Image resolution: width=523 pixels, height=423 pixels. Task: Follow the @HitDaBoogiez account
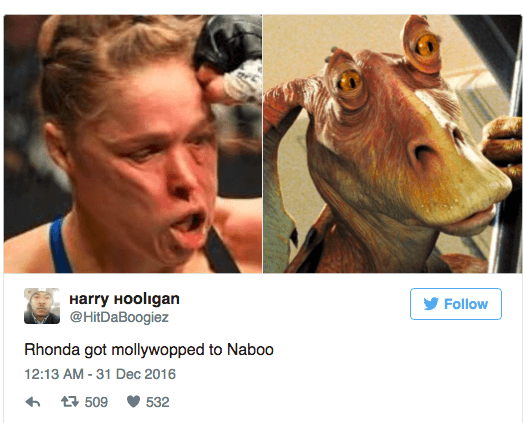[456, 304]
